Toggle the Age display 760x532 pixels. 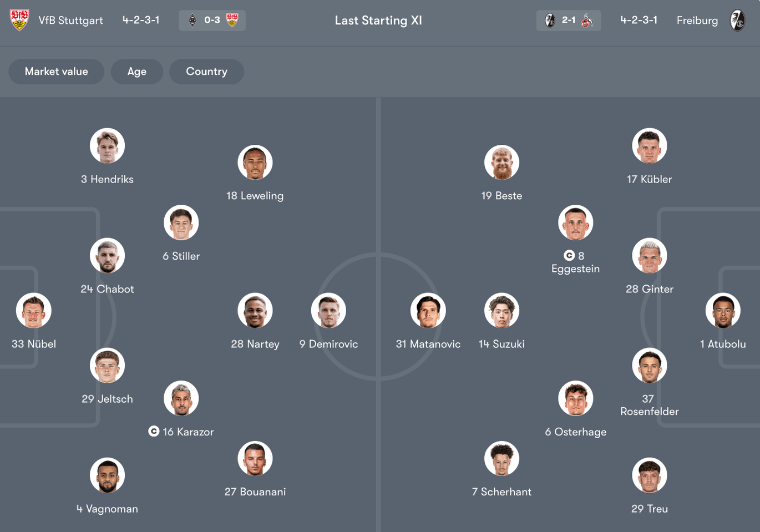(136, 72)
